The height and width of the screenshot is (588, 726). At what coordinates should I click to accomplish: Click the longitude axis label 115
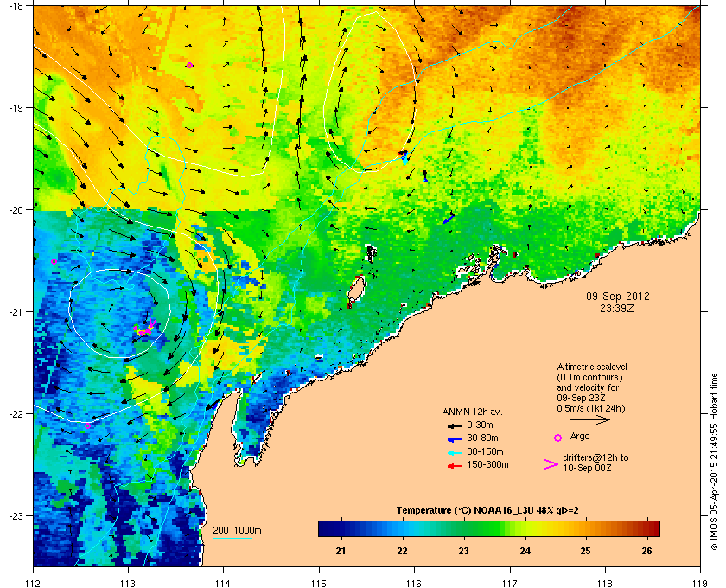click(319, 584)
